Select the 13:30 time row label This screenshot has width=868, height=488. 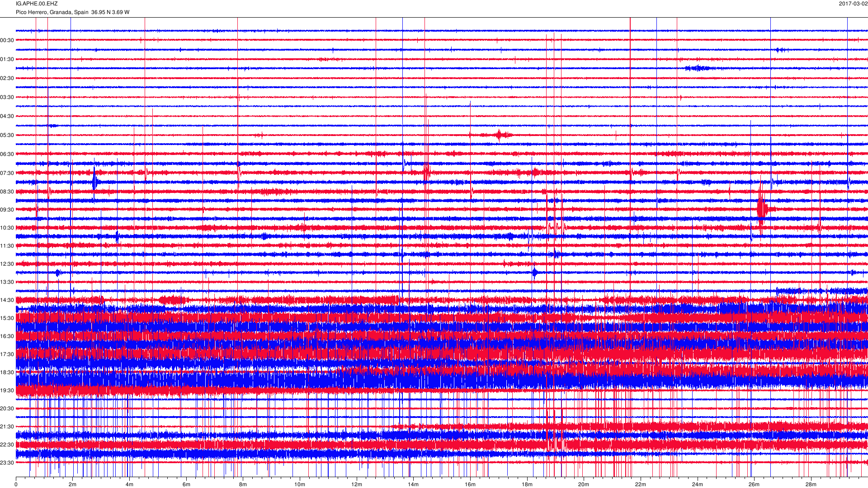point(7,282)
